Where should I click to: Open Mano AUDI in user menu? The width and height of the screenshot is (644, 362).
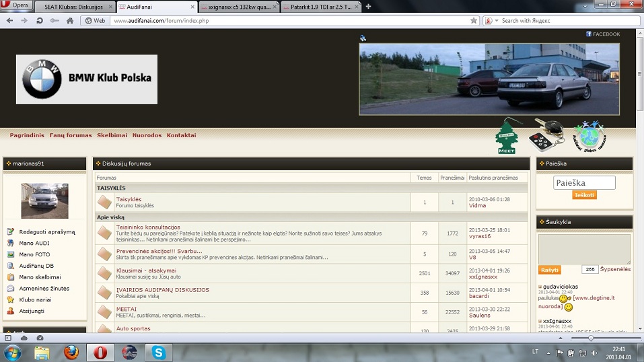(x=34, y=244)
